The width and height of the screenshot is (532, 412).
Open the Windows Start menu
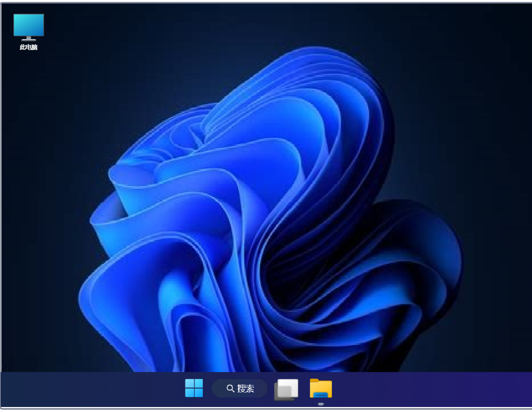coord(194,388)
